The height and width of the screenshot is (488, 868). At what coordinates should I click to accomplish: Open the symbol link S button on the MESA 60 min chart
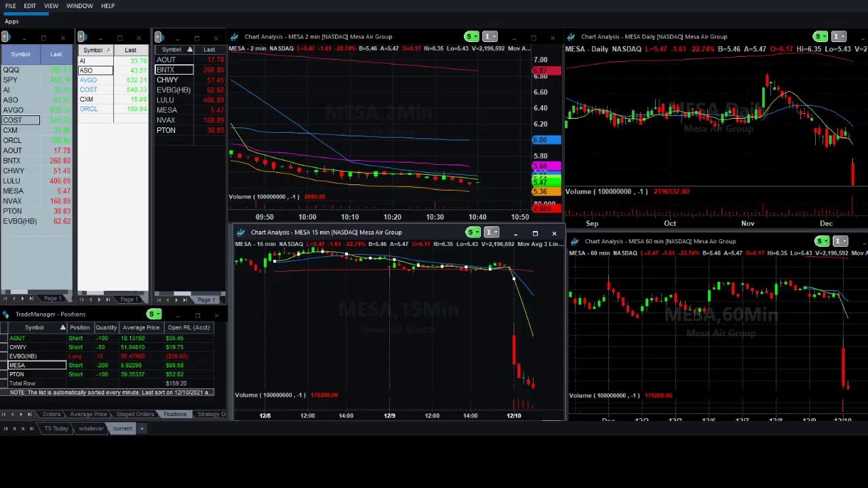(822, 241)
